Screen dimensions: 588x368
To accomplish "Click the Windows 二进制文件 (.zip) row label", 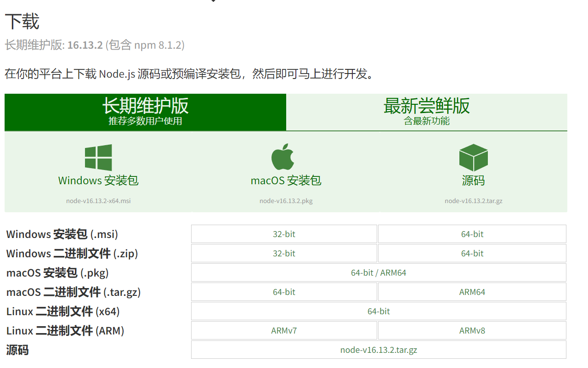I will [x=72, y=254].
